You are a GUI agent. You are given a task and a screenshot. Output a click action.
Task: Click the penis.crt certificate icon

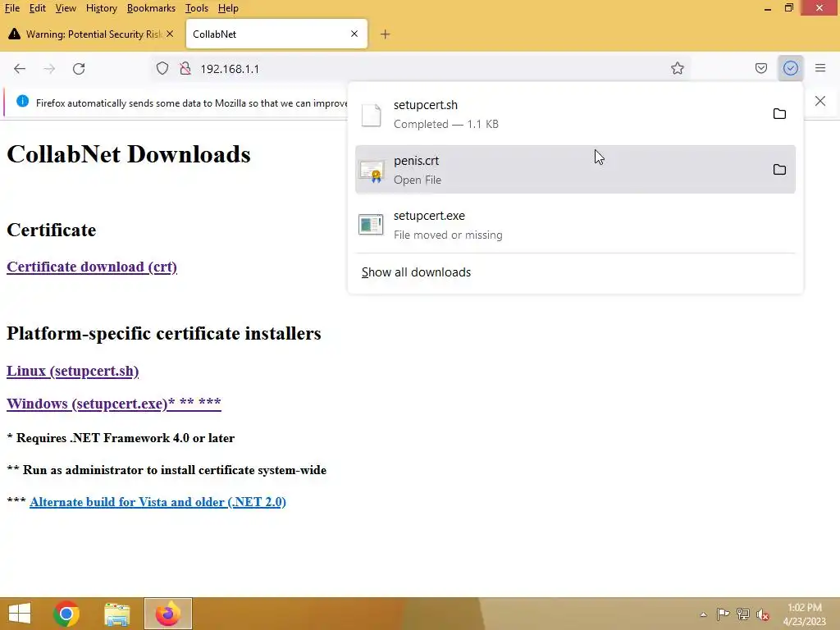point(372,171)
